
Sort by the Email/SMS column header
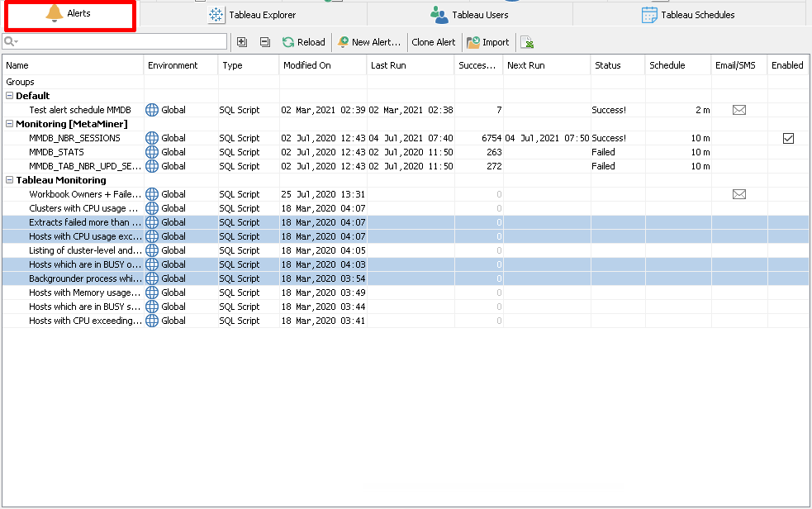click(x=739, y=65)
